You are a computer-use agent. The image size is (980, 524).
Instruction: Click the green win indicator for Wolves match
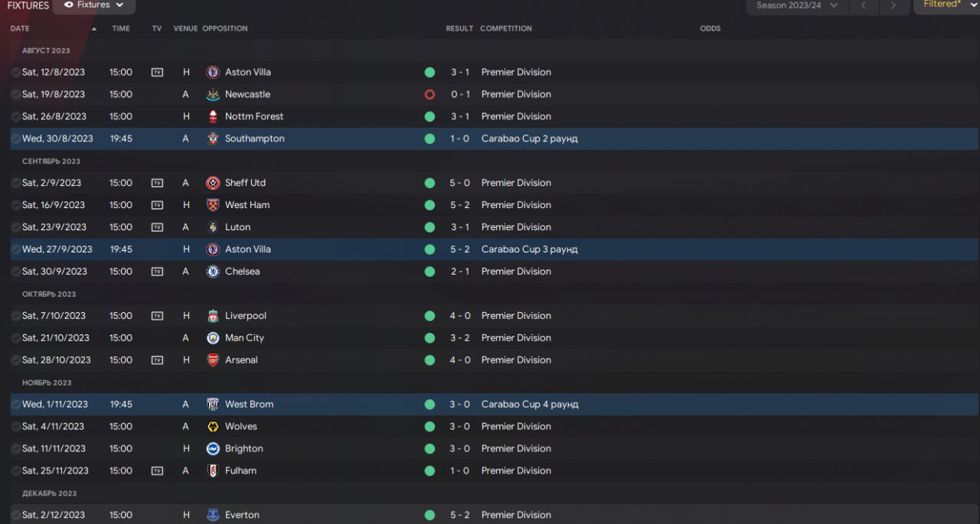(430, 427)
